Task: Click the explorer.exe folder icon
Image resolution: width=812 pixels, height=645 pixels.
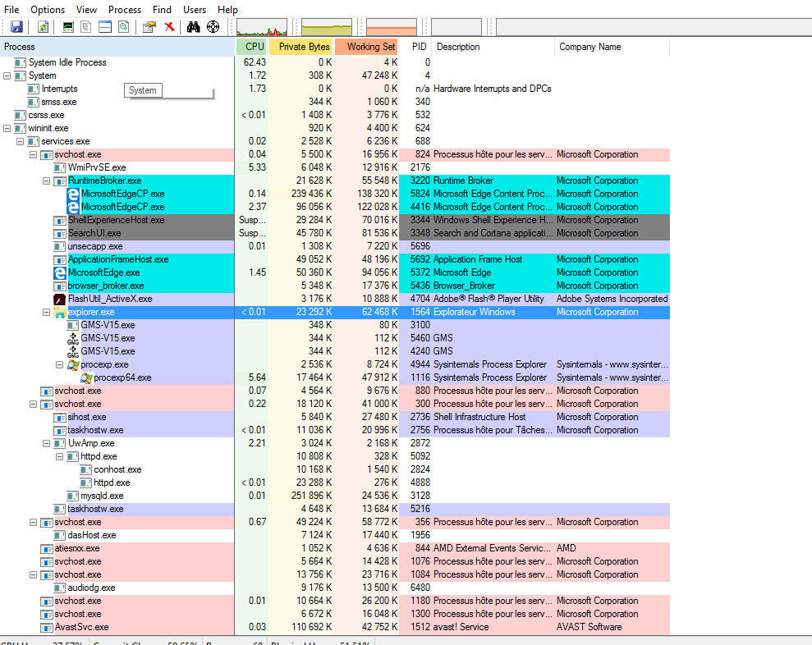Action: pyautogui.click(x=60, y=312)
